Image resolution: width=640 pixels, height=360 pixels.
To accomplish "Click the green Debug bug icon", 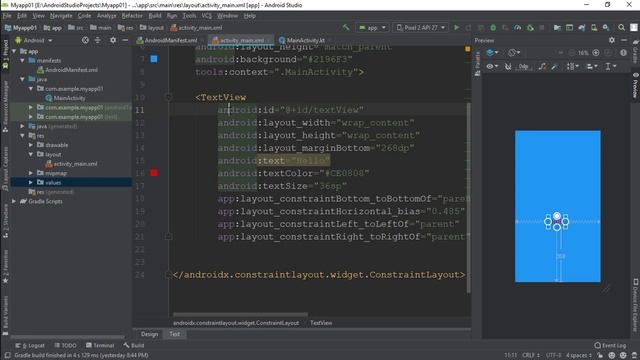I will click(493, 28).
